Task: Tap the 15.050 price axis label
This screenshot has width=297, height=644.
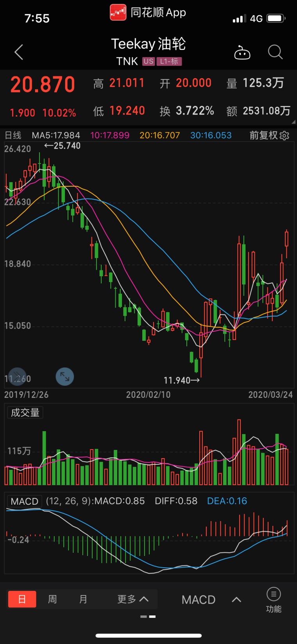Action: [18, 326]
